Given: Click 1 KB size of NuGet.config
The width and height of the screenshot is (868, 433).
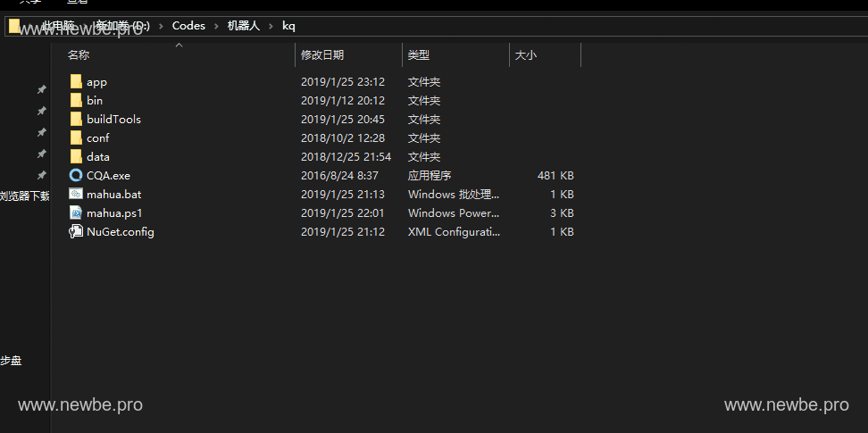Looking at the screenshot, I should [562, 231].
